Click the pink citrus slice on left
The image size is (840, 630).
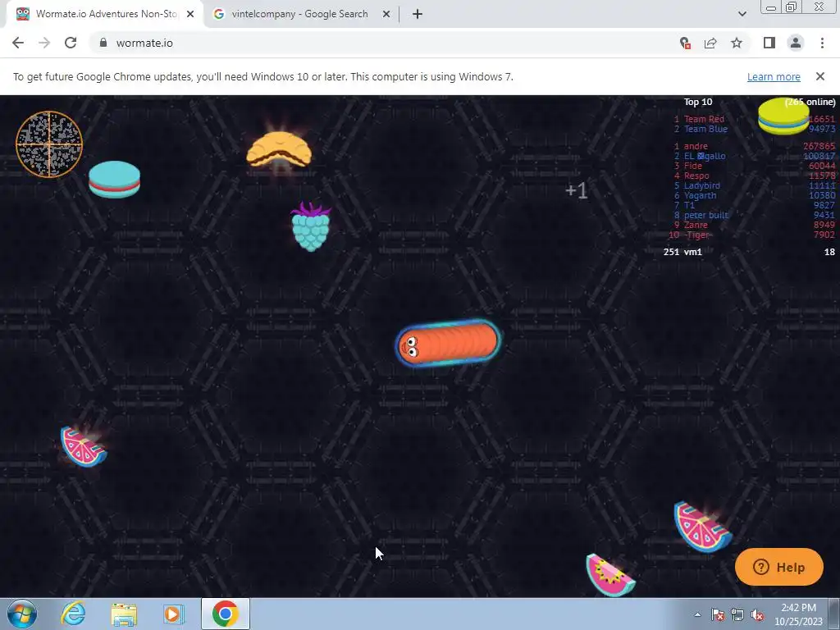(x=84, y=447)
